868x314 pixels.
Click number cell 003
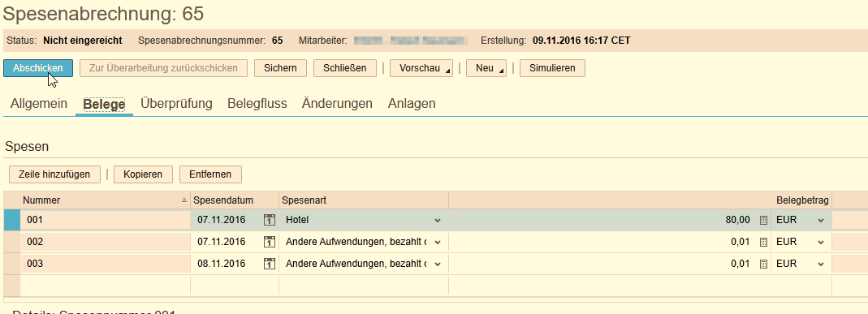[106, 264]
